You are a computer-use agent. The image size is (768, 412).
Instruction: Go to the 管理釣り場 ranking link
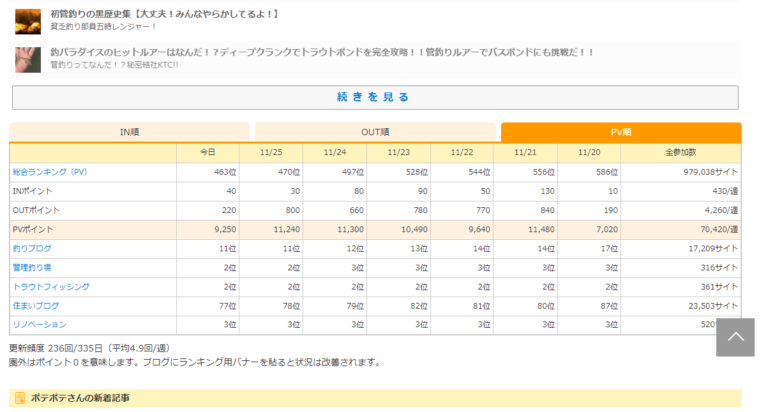(x=32, y=267)
